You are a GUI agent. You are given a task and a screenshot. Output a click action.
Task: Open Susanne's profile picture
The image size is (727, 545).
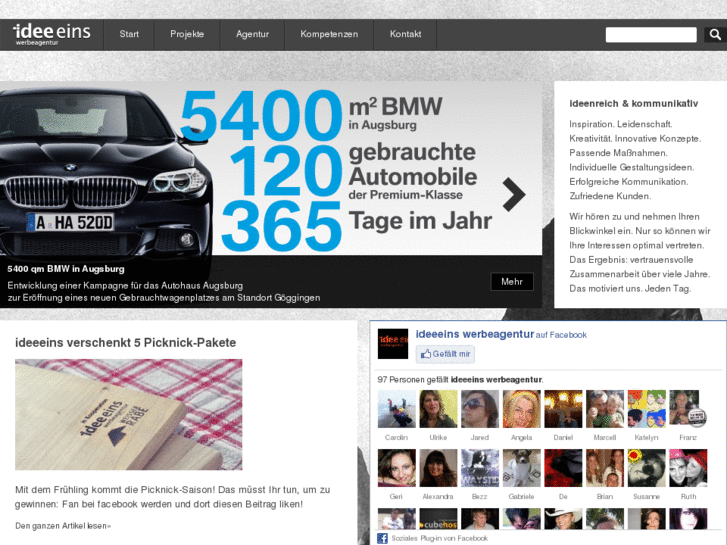coord(647,468)
